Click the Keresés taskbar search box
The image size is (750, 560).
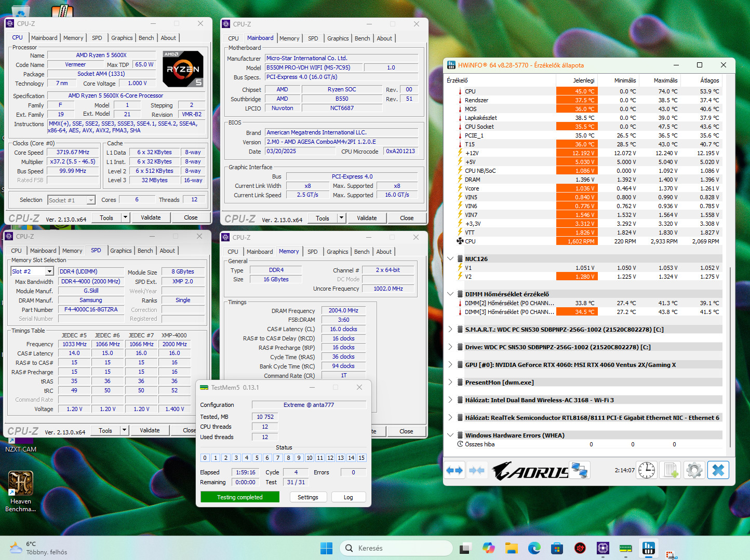coord(396,548)
